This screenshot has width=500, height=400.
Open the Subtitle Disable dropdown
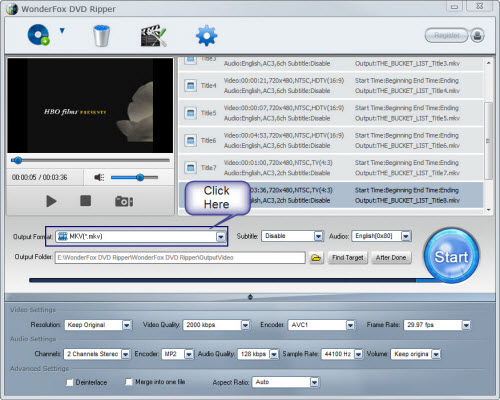click(319, 236)
